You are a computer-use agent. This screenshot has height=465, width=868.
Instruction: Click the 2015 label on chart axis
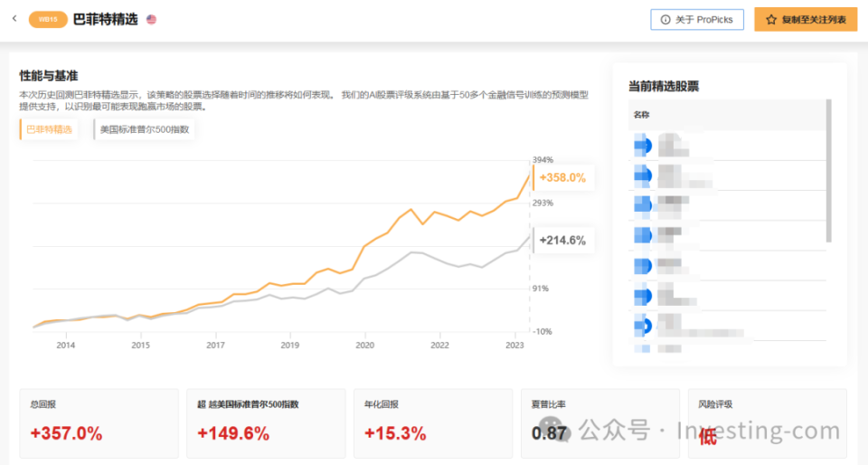click(x=141, y=345)
